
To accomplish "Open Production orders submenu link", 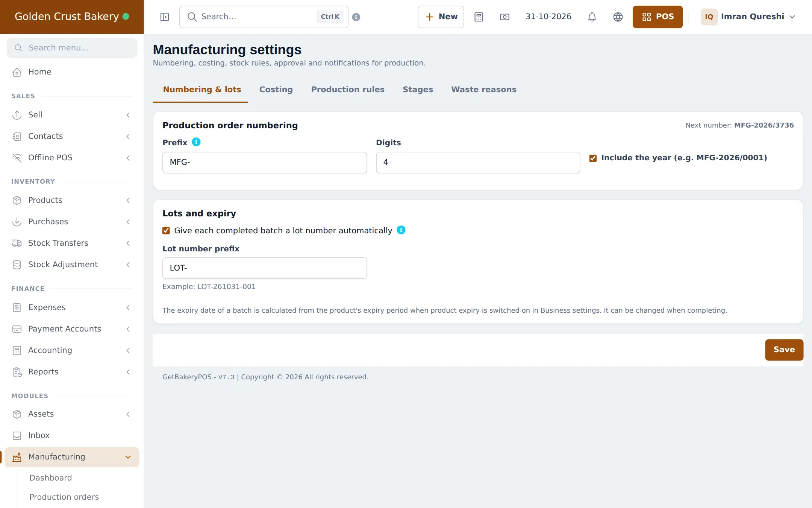I will pos(64,497).
